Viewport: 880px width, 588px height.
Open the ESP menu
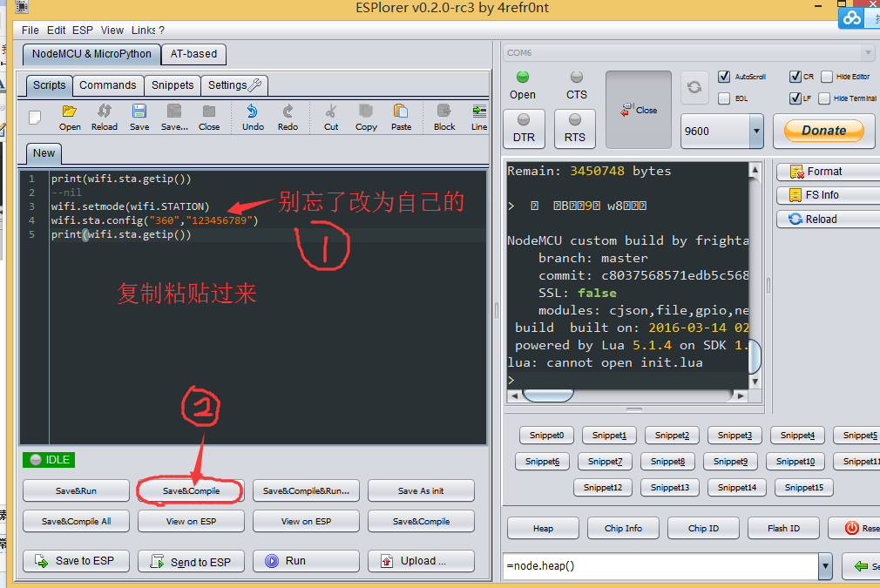83,30
